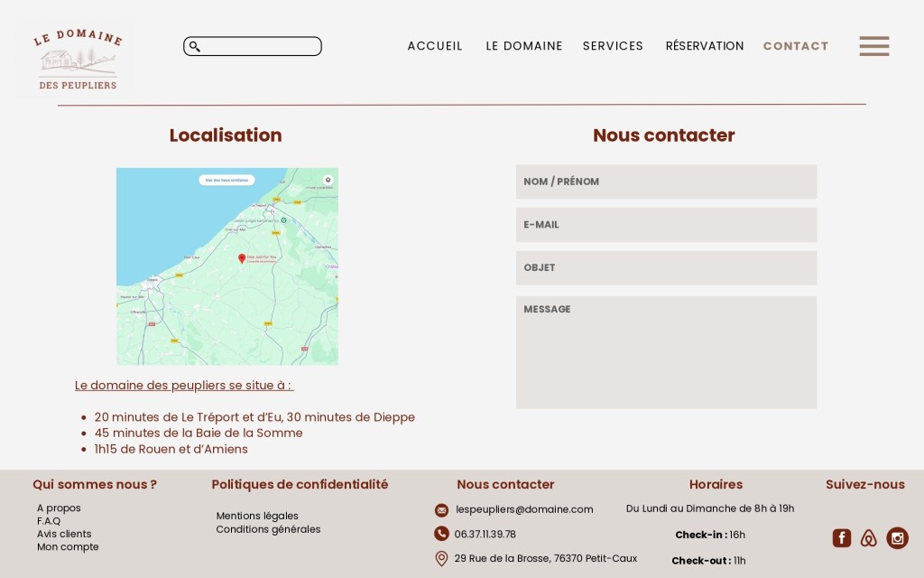Open the Réservation page
Viewport: 924px width, 578px height.
pyautogui.click(x=705, y=46)
